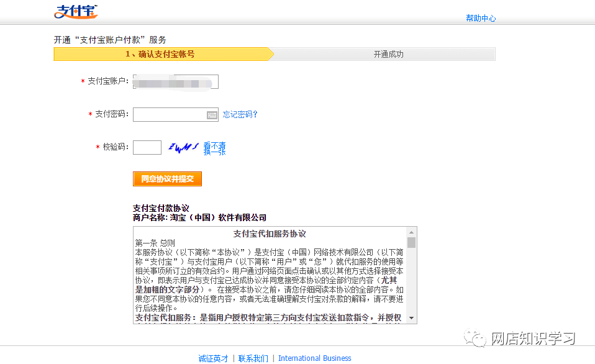Click 同意协议并提交 button
Screen dimensions: 595x364
pyautogui.click(x=167, y=179)
